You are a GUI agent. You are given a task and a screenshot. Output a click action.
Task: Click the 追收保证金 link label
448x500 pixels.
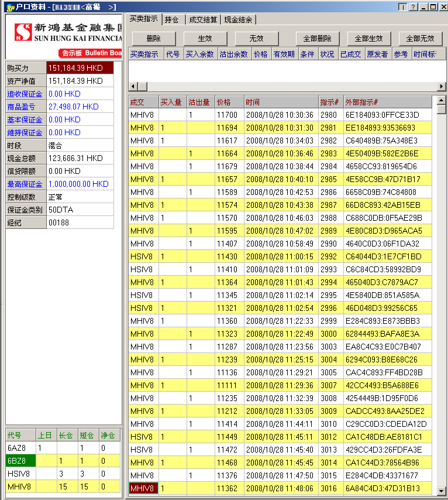tap(25, 94)
